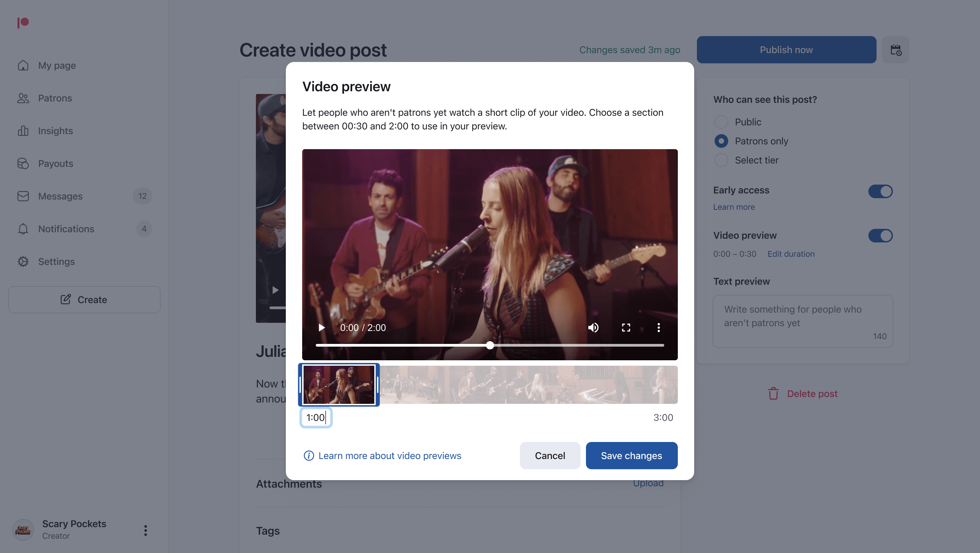The image size is (980, 553).
Task: Click the Changes saved 3m ago status
Action: (x=630, y=50)
